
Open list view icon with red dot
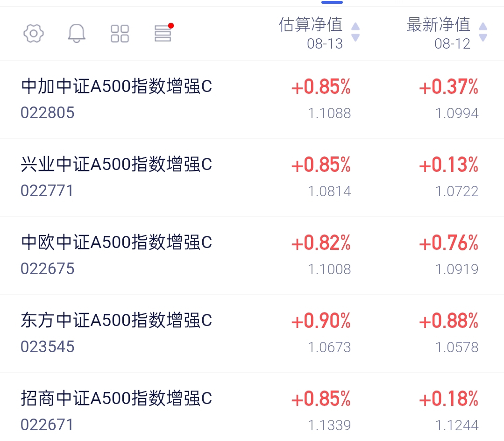[163, 33]
